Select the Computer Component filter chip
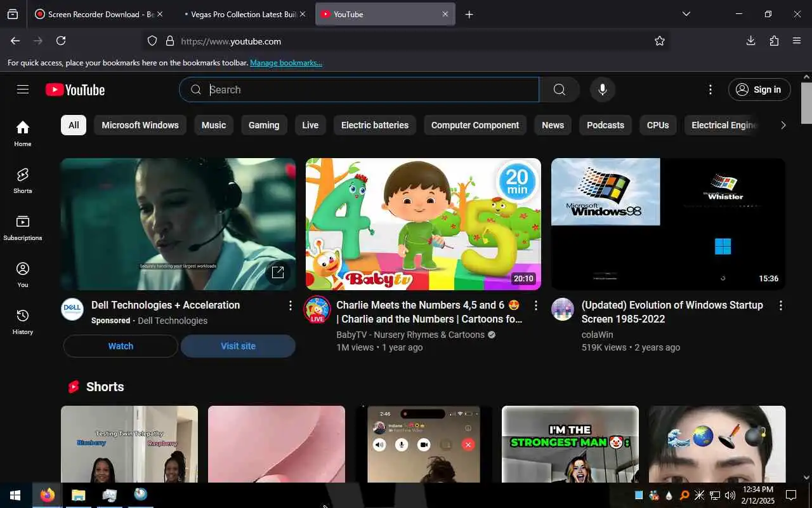The height and width of the screenshot is (508, 812). [475, 125]
